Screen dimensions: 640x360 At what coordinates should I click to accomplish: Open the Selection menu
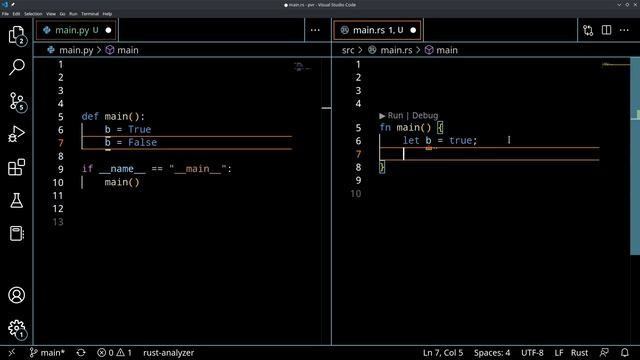point(33,14)
